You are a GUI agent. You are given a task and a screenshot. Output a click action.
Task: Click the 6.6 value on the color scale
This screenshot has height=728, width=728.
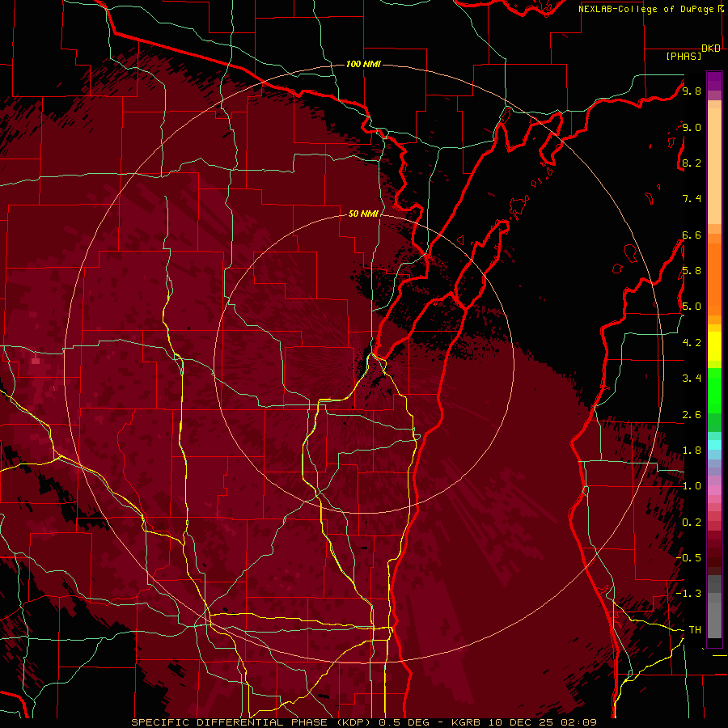692,235
